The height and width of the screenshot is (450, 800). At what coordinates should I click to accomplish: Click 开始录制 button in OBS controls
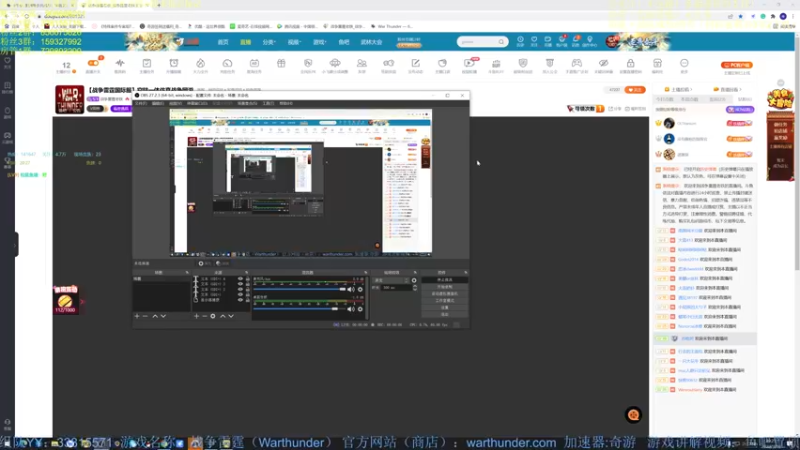444,287
